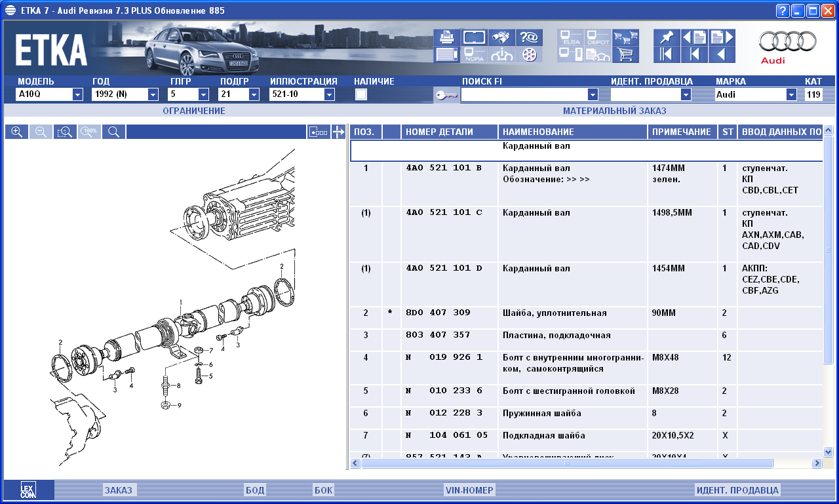Click the single shopping cart icon
The image size is (839, 504).
coord(625,54)
